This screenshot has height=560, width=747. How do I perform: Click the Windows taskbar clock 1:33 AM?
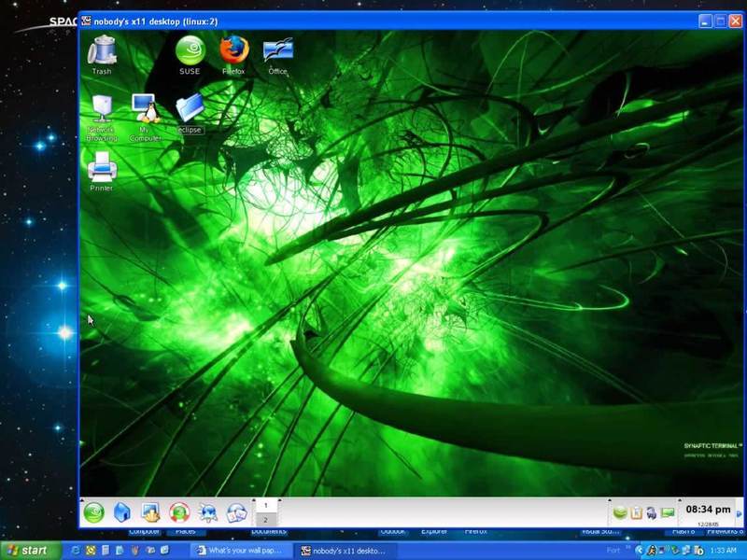coord(723,551)
